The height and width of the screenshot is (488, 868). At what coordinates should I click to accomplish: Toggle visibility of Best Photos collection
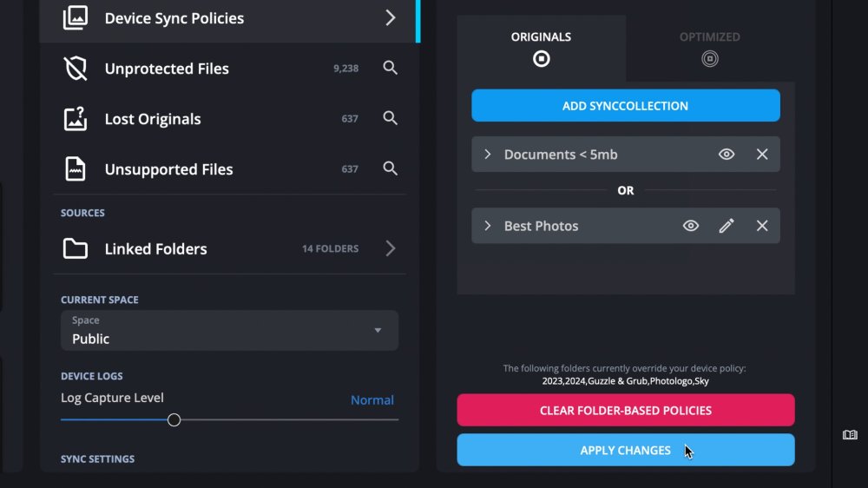(691, 226)
